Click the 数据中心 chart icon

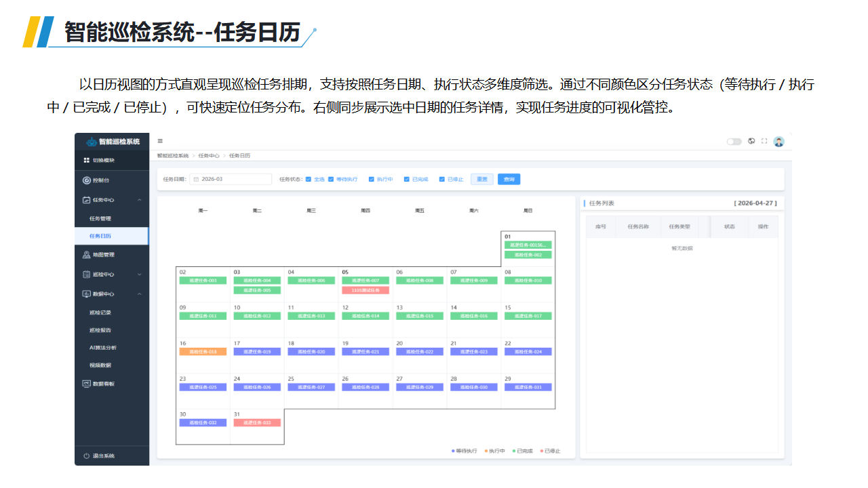86,294
